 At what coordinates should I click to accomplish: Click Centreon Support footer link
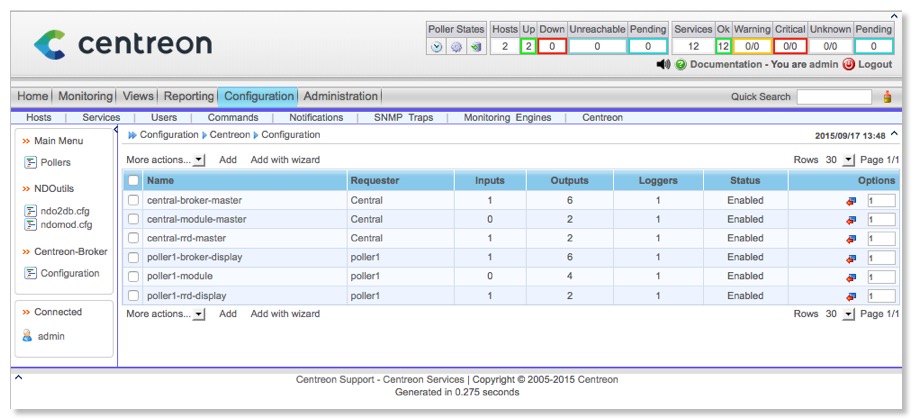click(335, 380)
